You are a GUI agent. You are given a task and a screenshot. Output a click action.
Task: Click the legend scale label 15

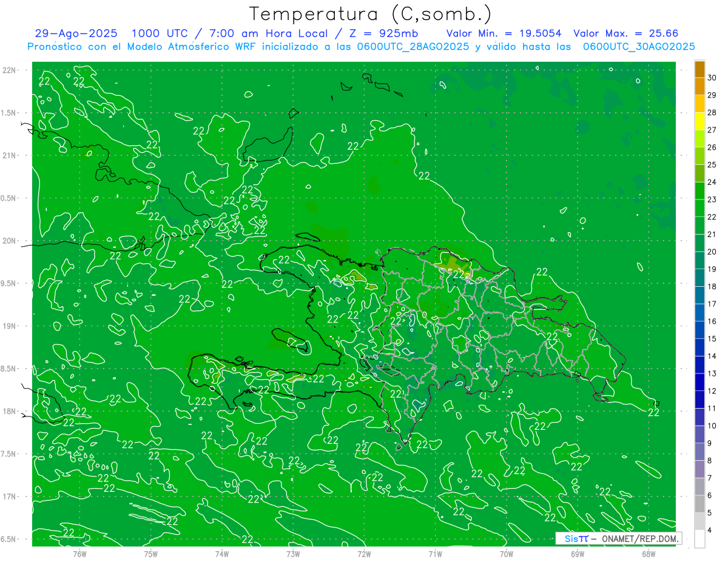point(712,339)
